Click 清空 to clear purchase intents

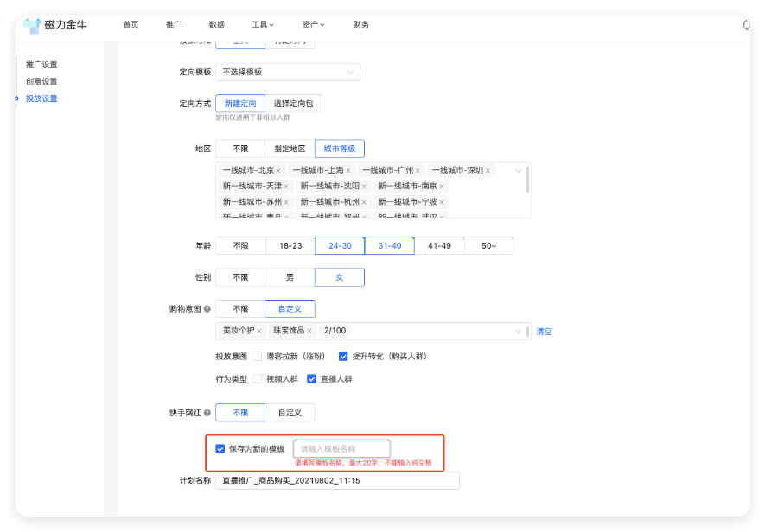(545, 330)
